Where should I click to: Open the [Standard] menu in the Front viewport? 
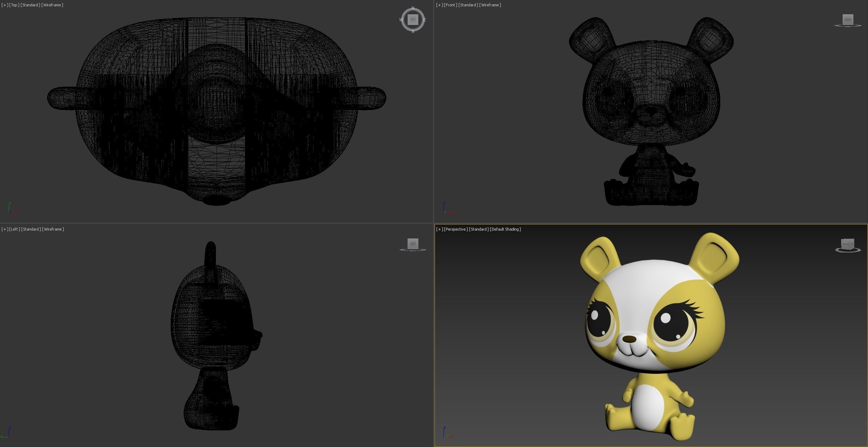(x=468, y=5)
